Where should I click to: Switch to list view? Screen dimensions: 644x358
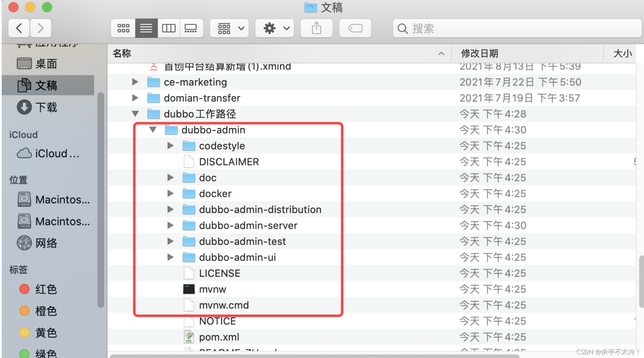pos(146,28)
